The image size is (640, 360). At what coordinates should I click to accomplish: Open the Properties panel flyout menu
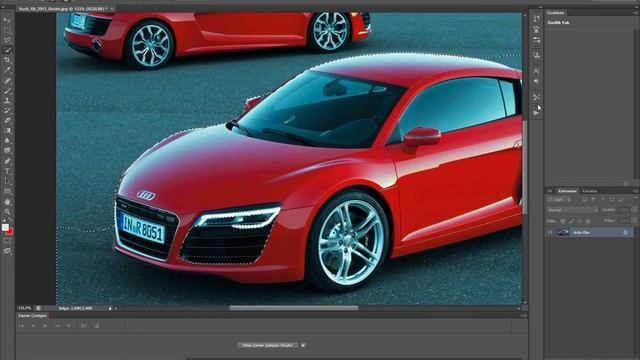635,13
